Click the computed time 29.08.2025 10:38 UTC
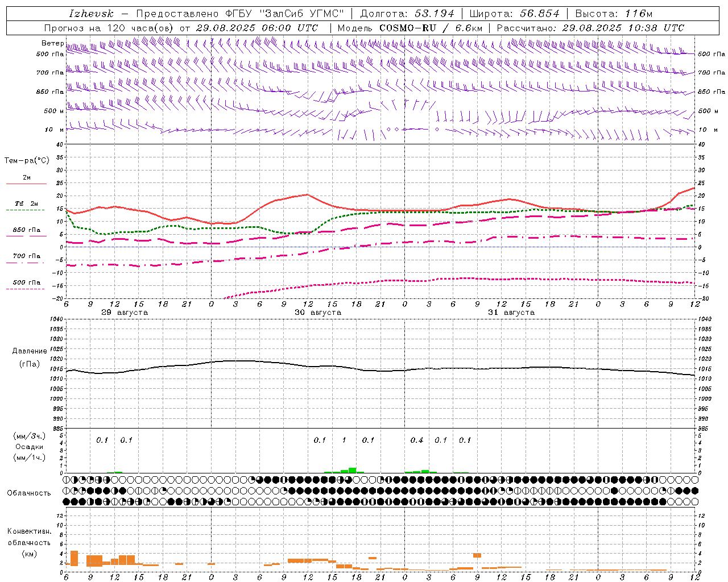This screenshot has height=582, width=728. pos(623,28)
